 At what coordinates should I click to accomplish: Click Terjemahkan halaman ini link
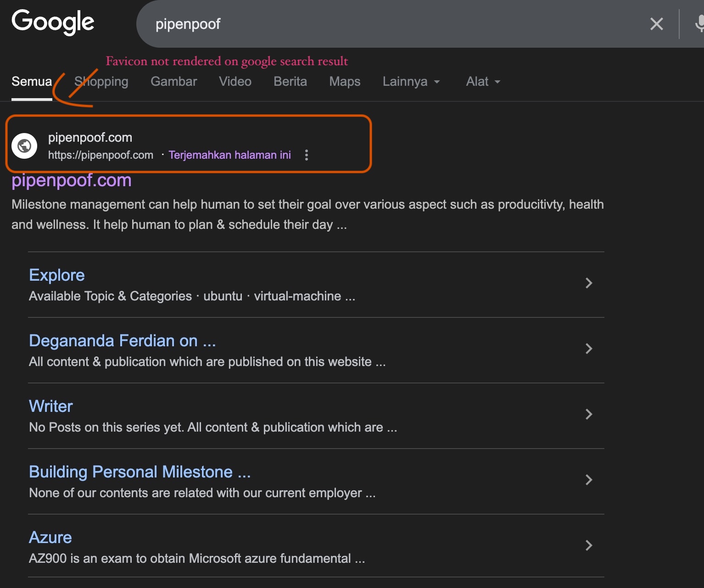tap(229, 155)
